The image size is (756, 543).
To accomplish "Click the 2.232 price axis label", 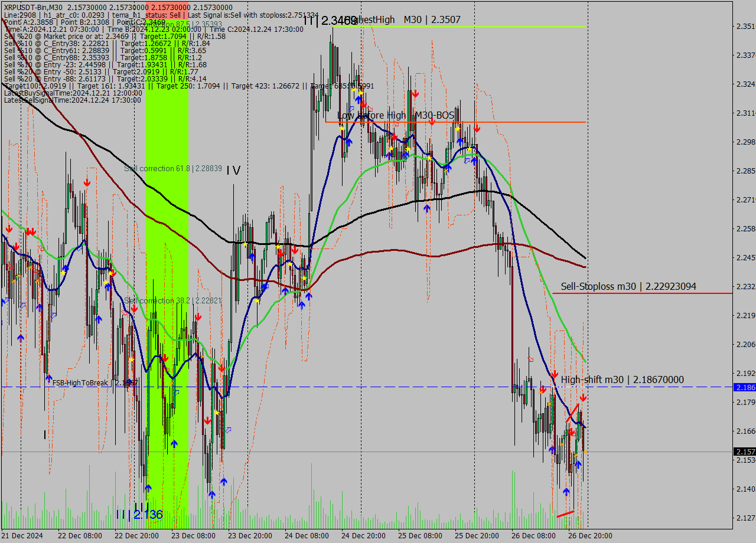I will [745, 286].
